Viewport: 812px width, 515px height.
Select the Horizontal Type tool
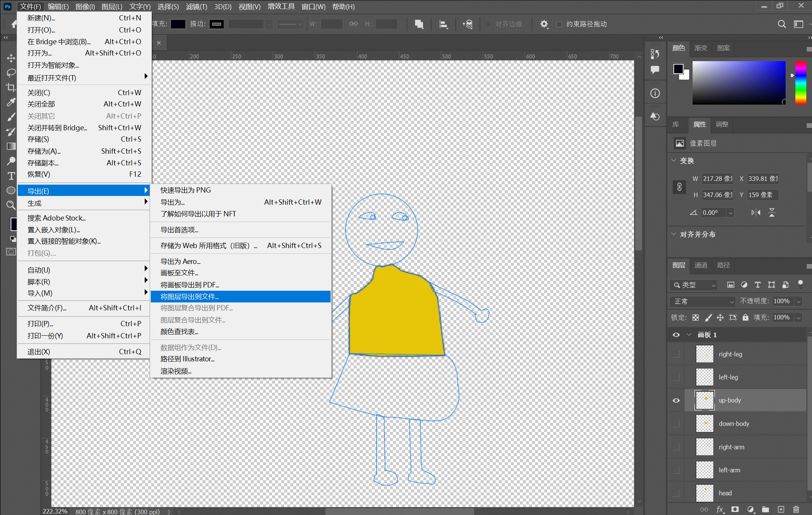tap(11, 176)
